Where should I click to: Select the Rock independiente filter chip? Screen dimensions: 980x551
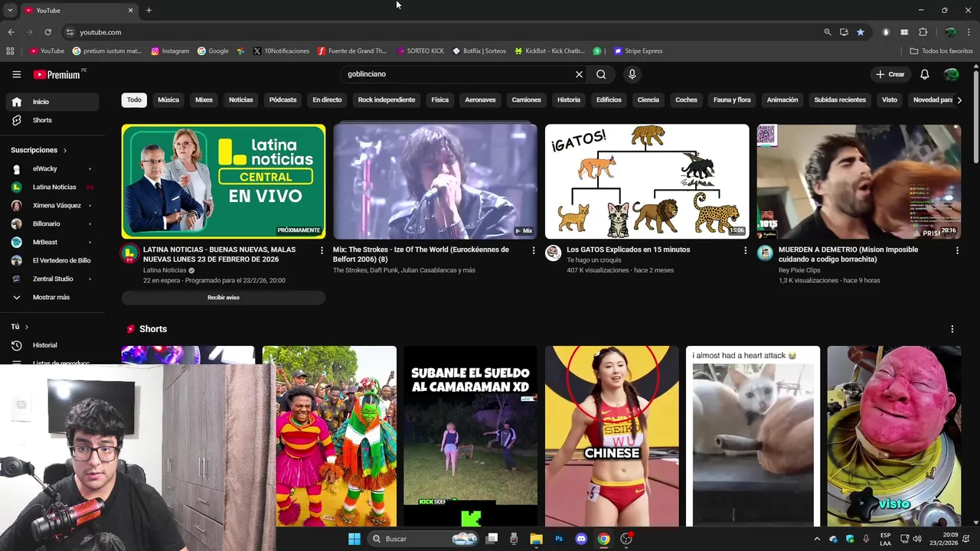(387, 99)
